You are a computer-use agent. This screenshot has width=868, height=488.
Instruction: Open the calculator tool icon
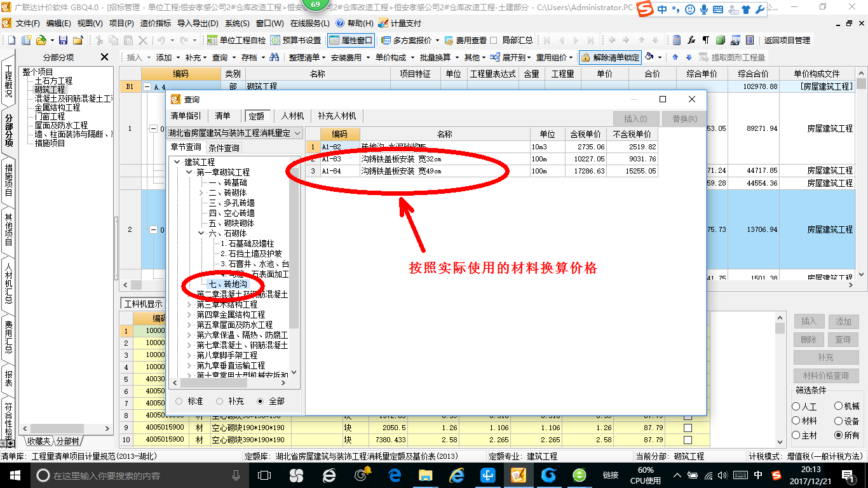point(677,40)
